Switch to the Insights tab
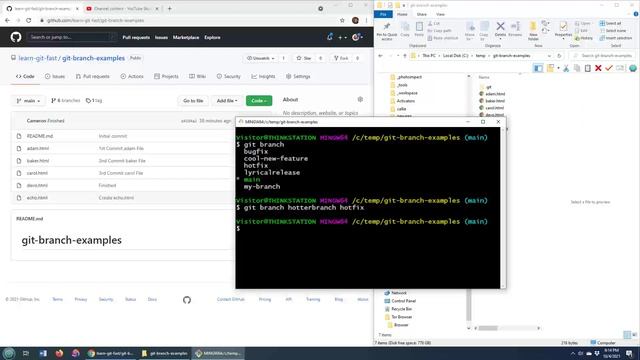The width and height of the screenshot is (640, 360). pos(264,76)
